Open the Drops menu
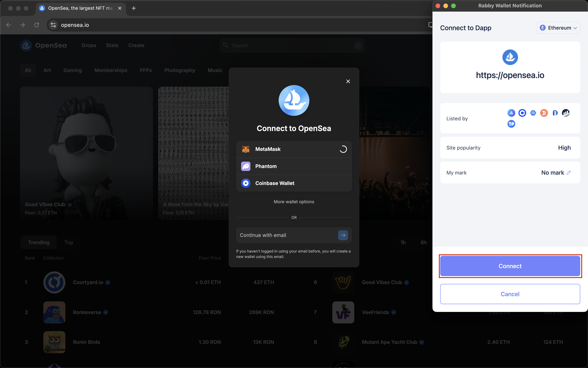This screenshot has width=588, height=368. (x=89, y=46)
